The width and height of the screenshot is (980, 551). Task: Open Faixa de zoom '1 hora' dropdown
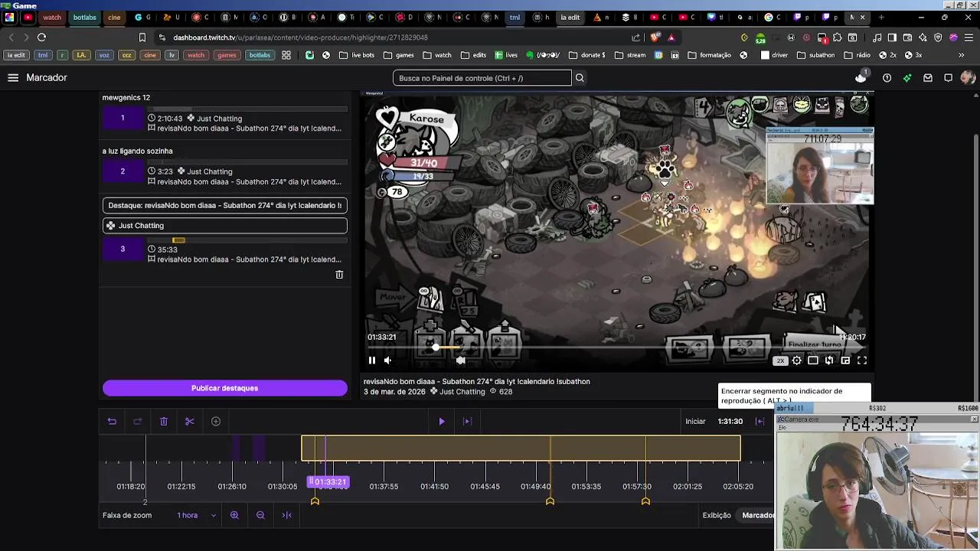click(x=196, y=516)
